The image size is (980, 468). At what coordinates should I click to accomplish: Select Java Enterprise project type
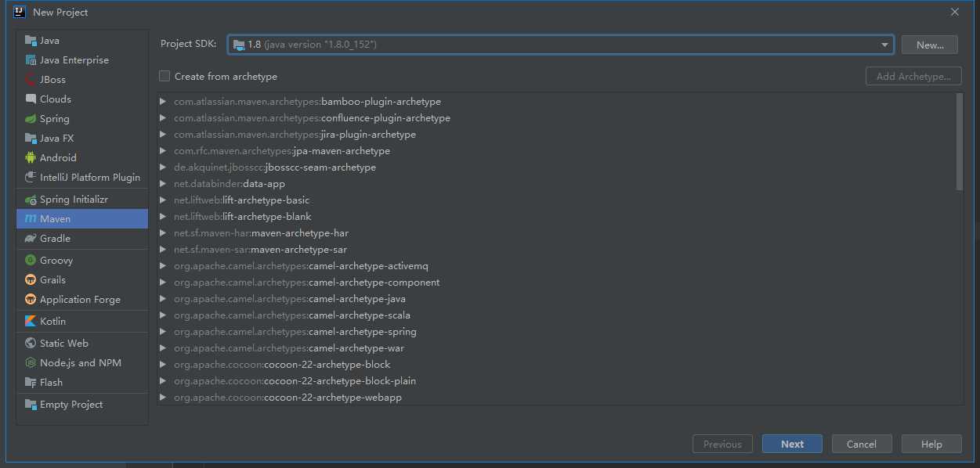click(74, 60)
